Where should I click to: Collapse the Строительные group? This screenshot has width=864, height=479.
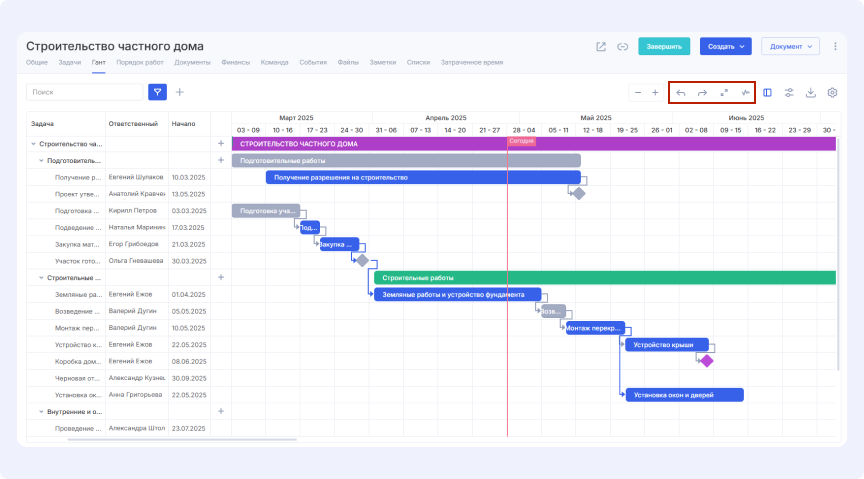(x=41, y=278)
